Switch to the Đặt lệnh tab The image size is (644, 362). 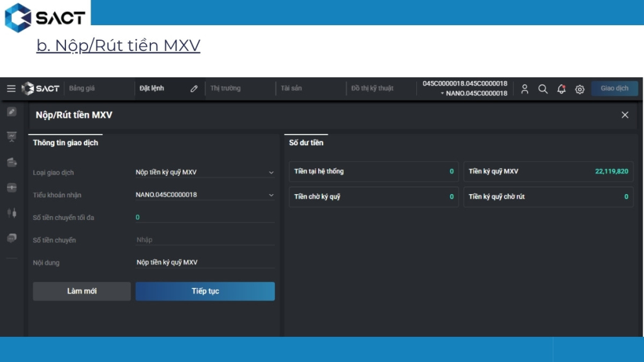[x=152, y=88]
